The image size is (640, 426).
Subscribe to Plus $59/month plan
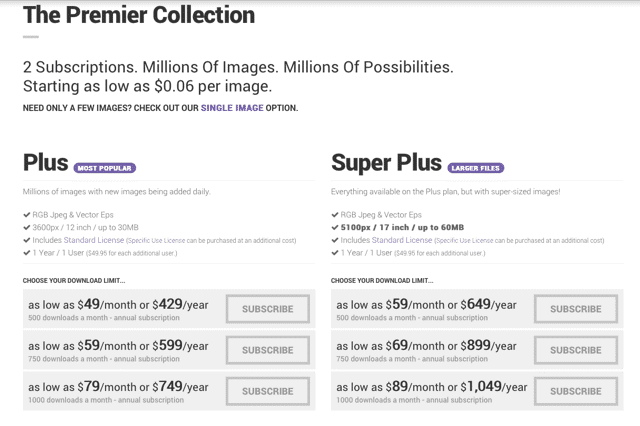268,350
